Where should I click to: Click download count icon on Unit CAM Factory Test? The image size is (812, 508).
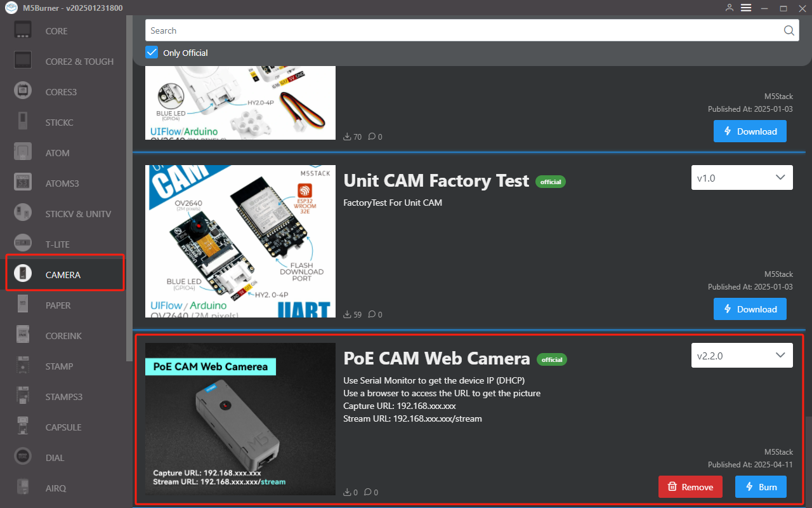pyautogui.click(x=347, y=314)
